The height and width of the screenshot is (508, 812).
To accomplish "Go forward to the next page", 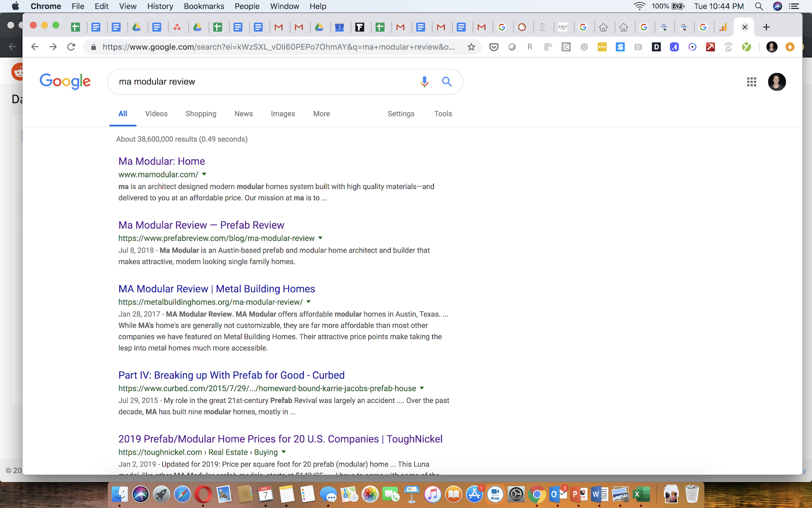I will [53, 47].
